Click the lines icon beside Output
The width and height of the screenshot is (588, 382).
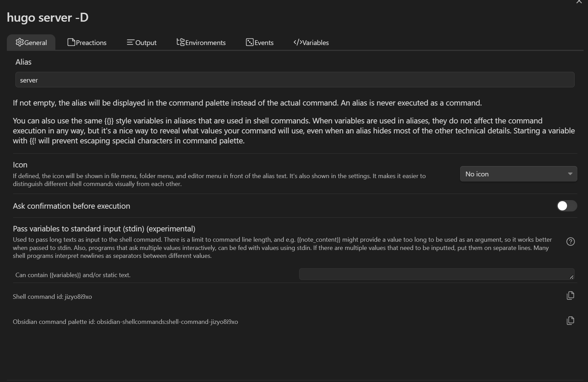pos(130,42)
